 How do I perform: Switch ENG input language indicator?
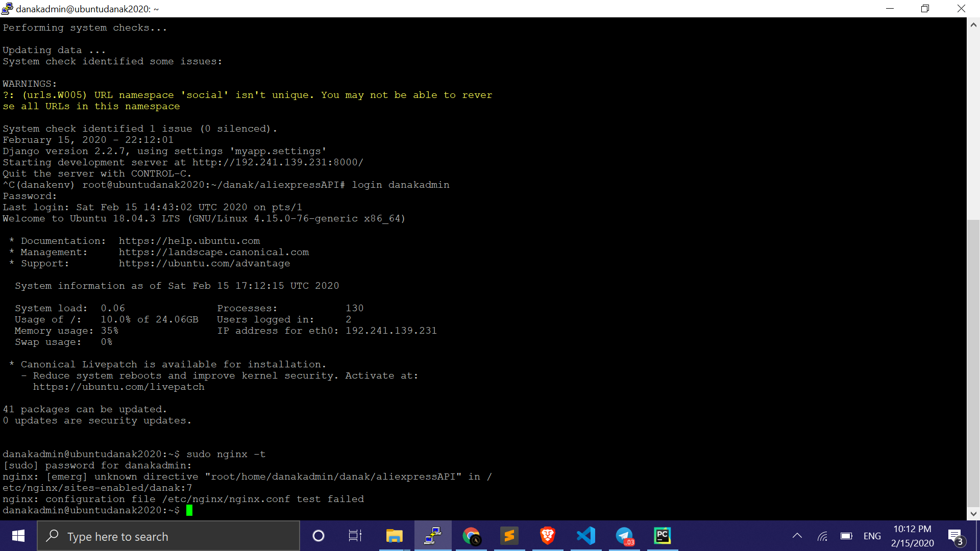pyautogui.click(x=872, y=536)
